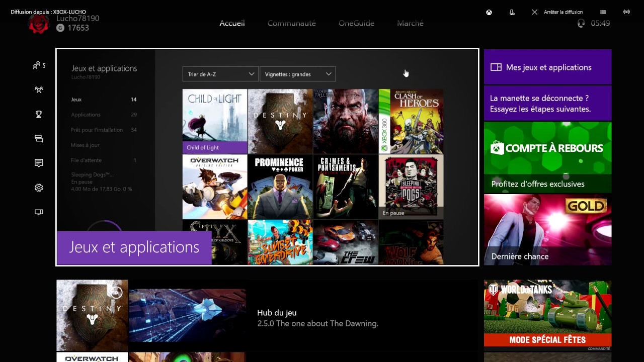Launch The Wolf Among Us tile
The image size is (644, 362).
[411, 242]
